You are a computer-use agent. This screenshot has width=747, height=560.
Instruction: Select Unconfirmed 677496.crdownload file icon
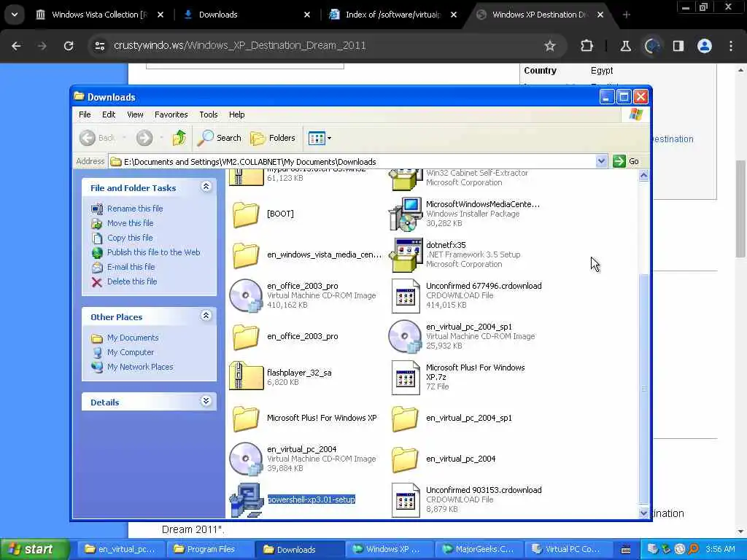[x=406, y=296]
